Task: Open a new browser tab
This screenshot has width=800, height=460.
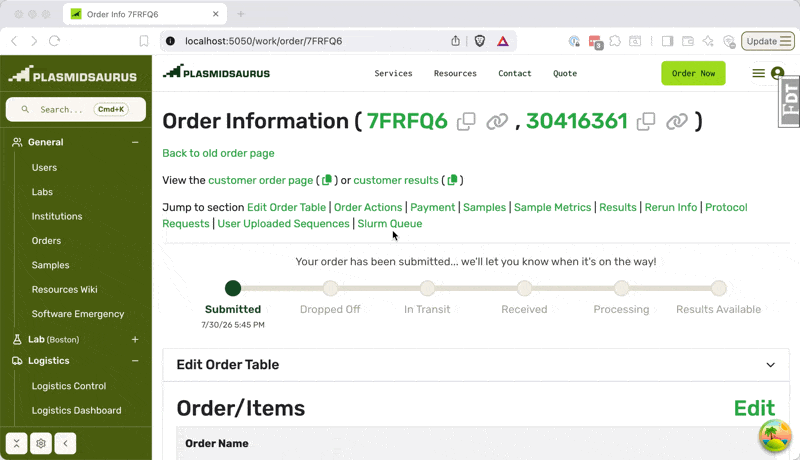Action: click(241, 14)
